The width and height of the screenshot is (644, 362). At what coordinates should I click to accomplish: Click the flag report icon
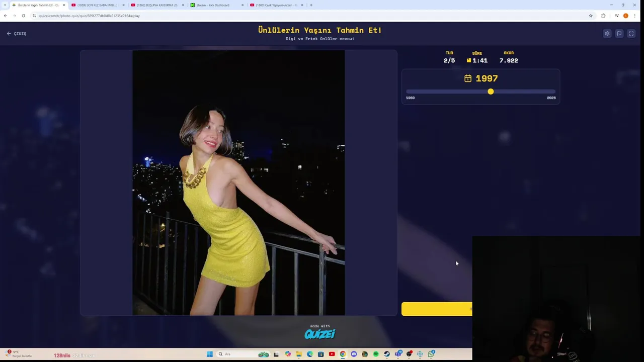(619, 34)
